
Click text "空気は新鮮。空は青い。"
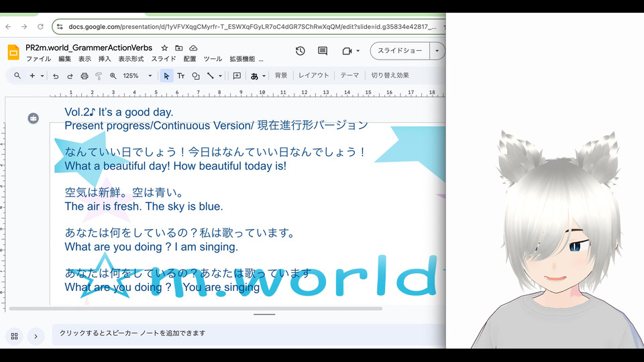[124, 192]
